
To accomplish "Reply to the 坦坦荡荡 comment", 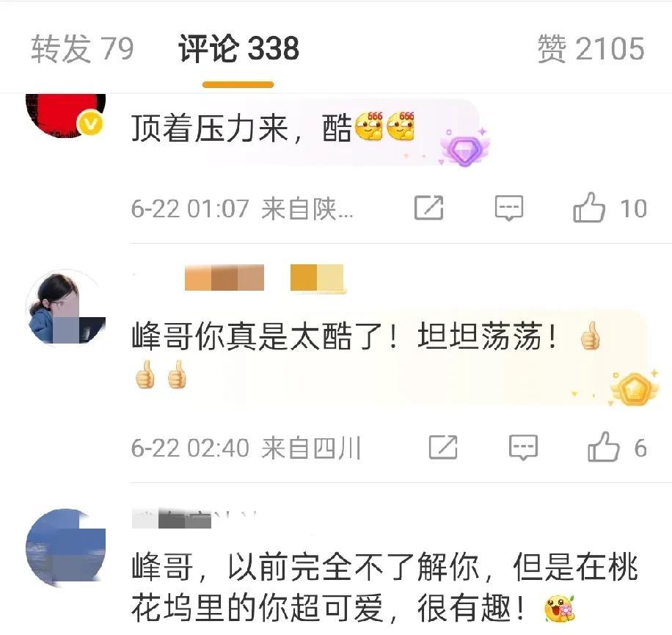I will tap(523, 447).
